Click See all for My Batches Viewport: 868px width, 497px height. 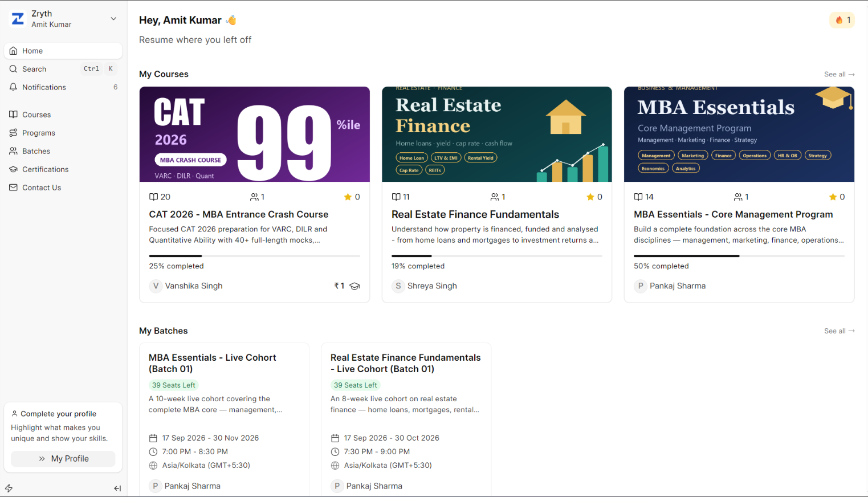[x=839, y=331]
